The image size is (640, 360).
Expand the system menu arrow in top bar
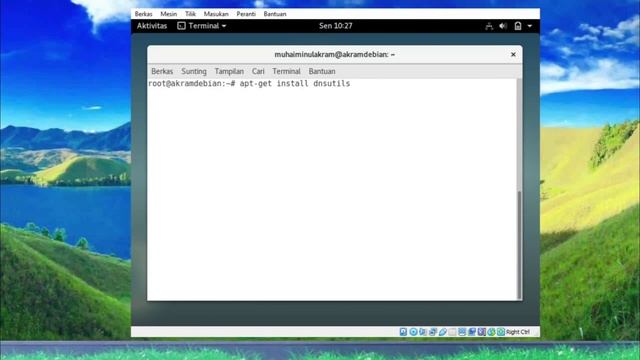coord(530,26)
